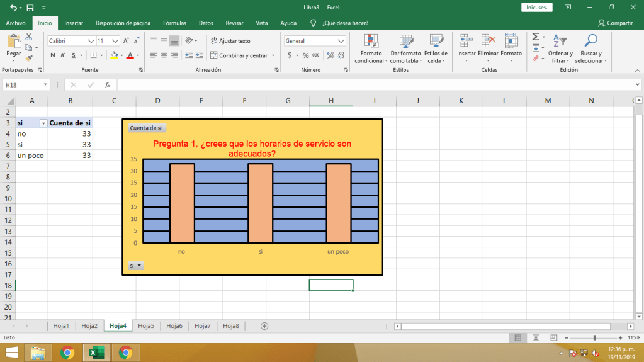Image resolution: width=644 pixels, height=362 pixels.
Task: Open the 'si' filter dropdown on chart
Action: [x=136, y=266]
